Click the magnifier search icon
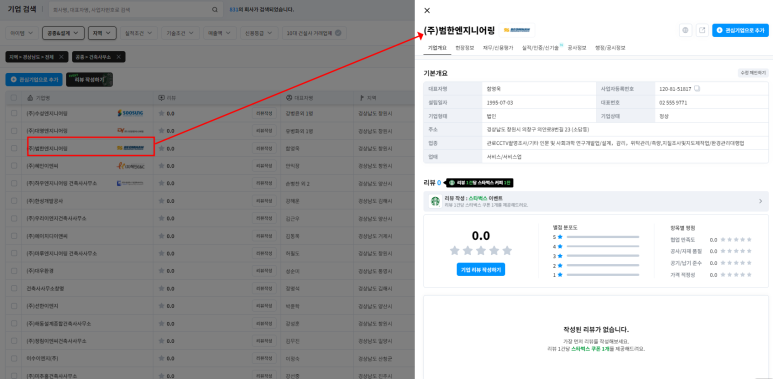This screenshot has height=379, width=773. pos(214,9)
